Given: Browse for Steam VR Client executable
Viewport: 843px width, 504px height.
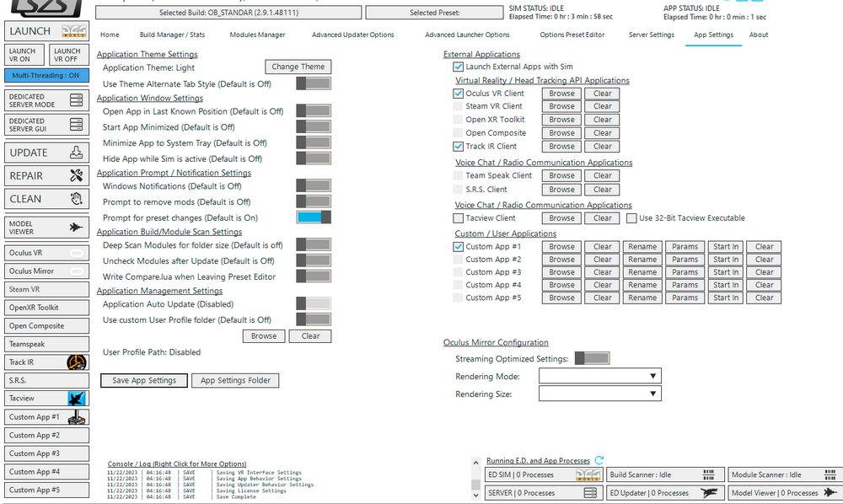Looking at the screenshot, I should click(x=561, y=106).
